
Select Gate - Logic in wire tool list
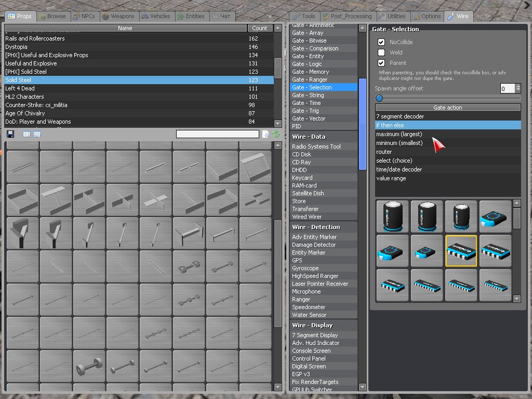pyautogui.click(x=307, y=64)
